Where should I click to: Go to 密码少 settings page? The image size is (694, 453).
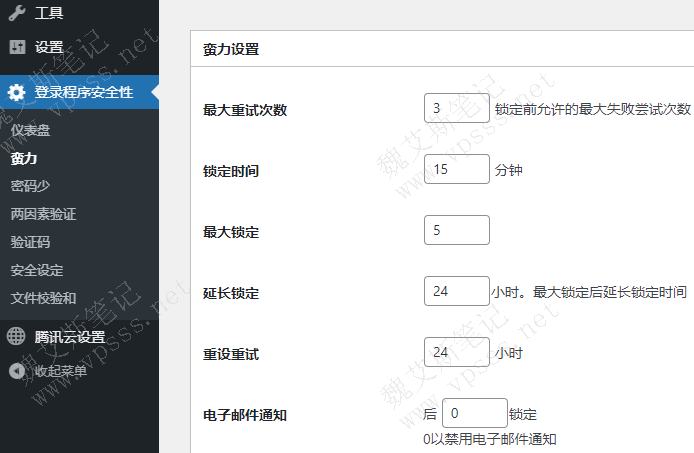coord(30,186)
